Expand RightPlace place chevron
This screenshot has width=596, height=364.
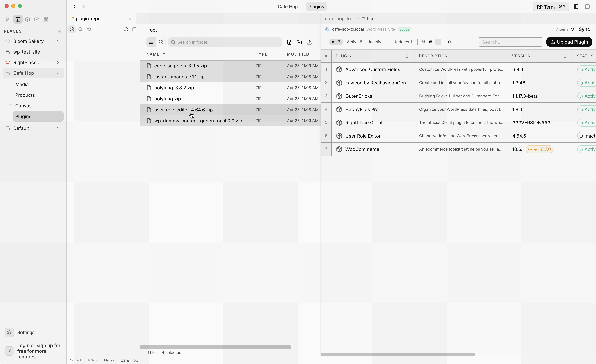(x=58, y=63)
